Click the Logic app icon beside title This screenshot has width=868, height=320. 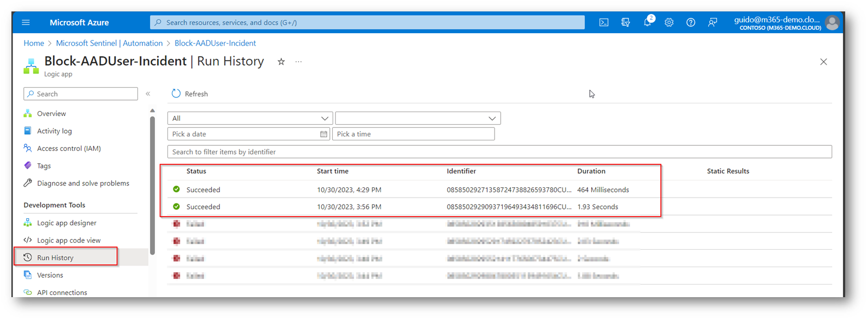(32, 66)
